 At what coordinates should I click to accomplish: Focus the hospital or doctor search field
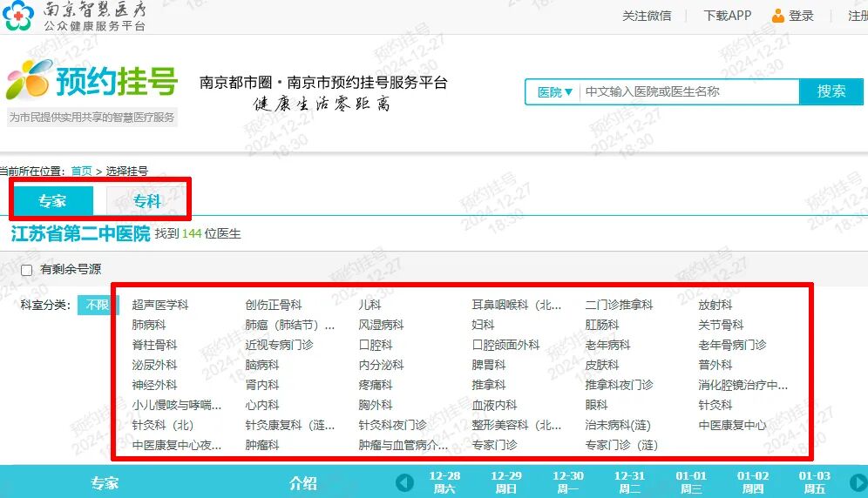(x=688, y=92)
